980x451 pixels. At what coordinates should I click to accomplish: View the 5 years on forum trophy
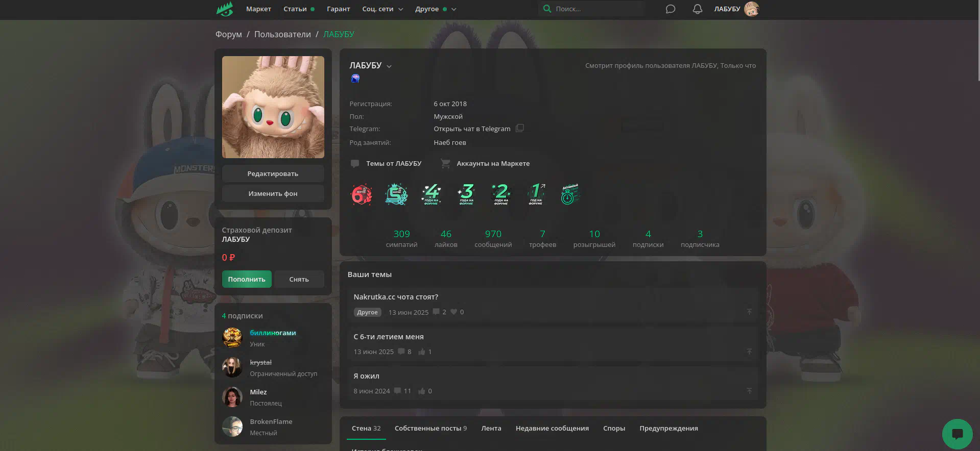click(396, 194)
